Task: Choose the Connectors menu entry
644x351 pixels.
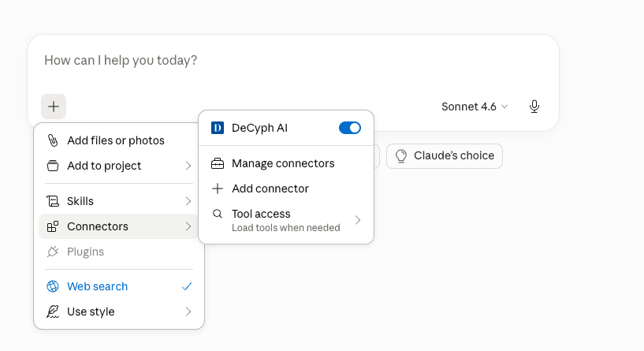Action: pyautogui.click(x=119, y=226)
